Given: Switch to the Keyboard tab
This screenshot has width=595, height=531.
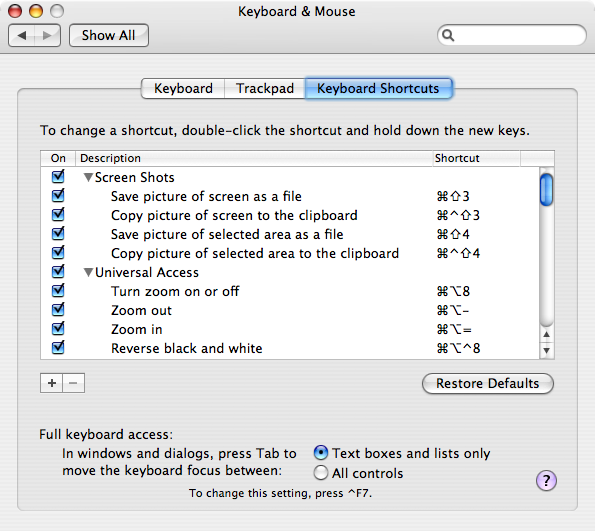Looking at the screenshot, I should pyautogui.click(x=183, y=88).
